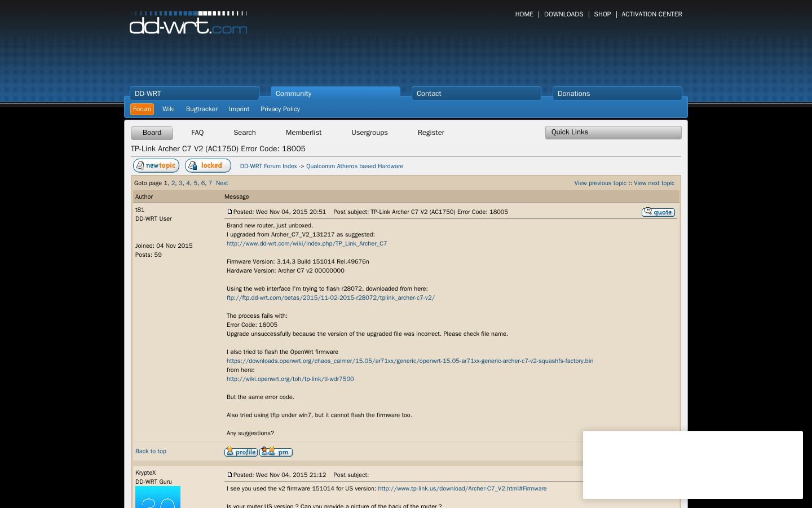Open the Contact tab

click(x=476, y=93)
